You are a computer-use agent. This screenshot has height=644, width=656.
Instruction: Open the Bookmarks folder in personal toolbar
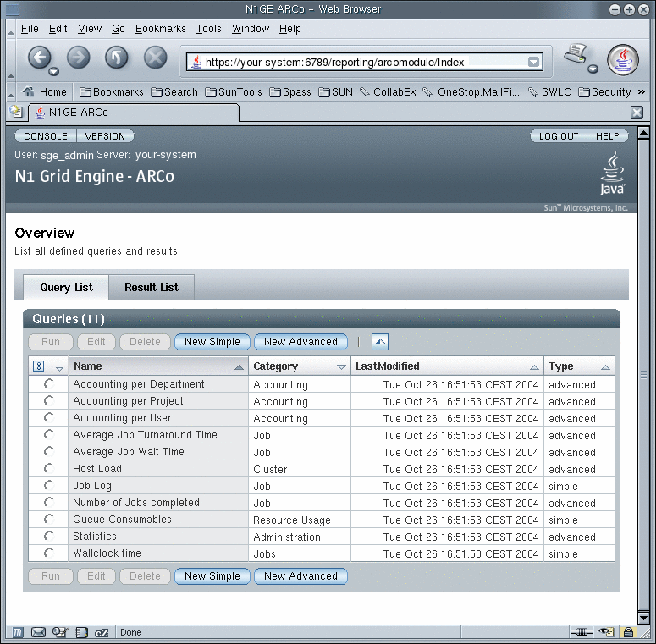[x=111, y=92]
